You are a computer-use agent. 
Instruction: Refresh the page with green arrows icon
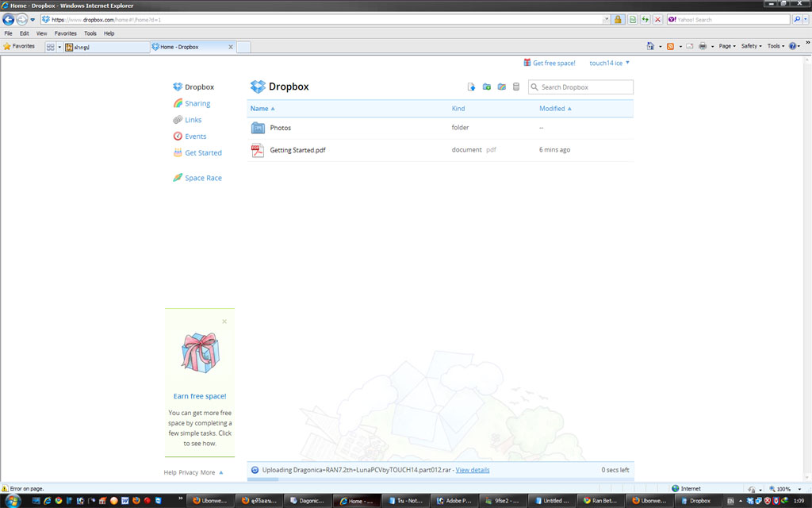tap(645, 20)
